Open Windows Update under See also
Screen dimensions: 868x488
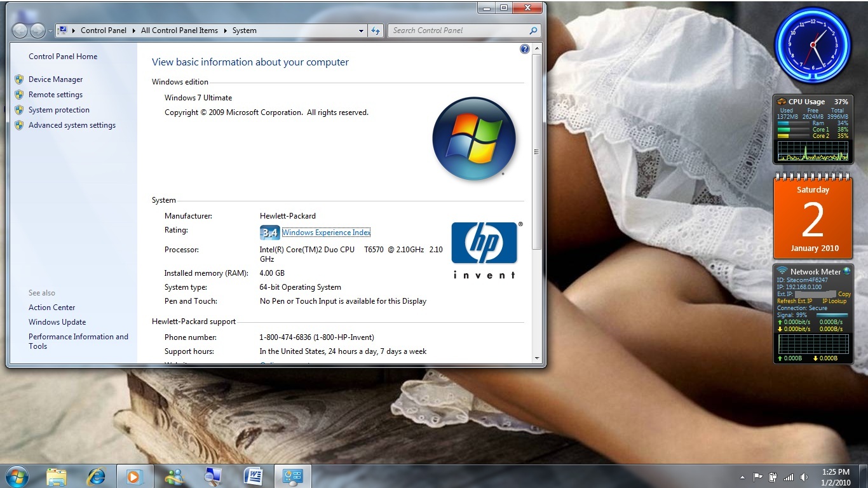[57, 322]
